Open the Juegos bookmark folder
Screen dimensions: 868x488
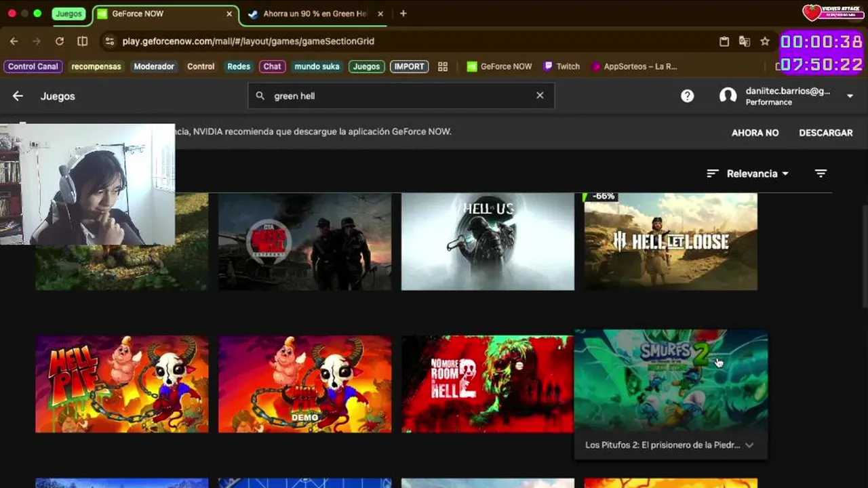[x=367, y=66]
